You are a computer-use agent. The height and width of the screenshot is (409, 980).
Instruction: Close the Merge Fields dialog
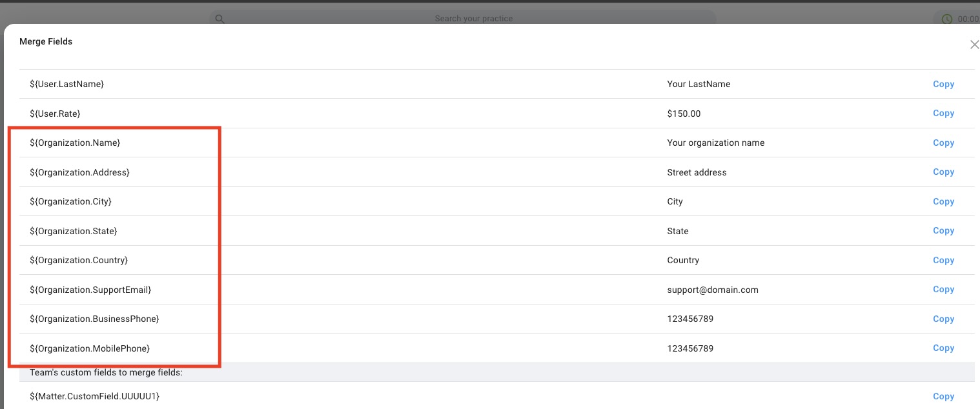[974, 45]
